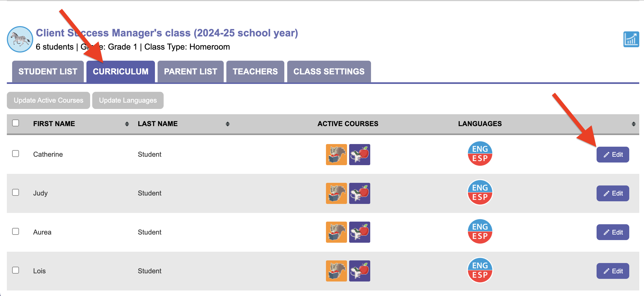This screenshot has width=644, height=296.
Task: Click Judy's mouse and apple course icon
Action: click(x=359, y=193)
